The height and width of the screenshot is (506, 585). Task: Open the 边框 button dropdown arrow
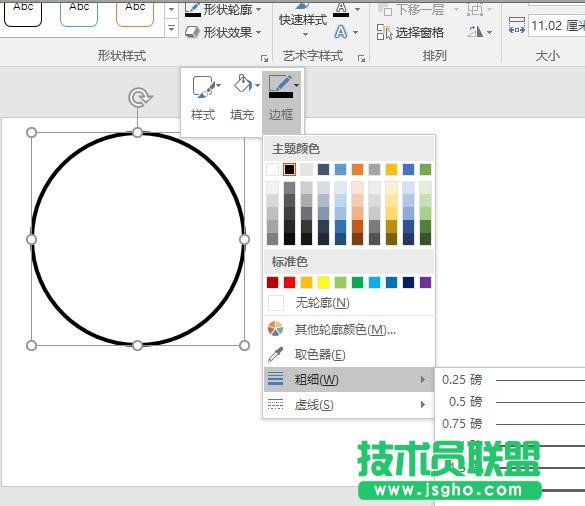click(296, 85)
